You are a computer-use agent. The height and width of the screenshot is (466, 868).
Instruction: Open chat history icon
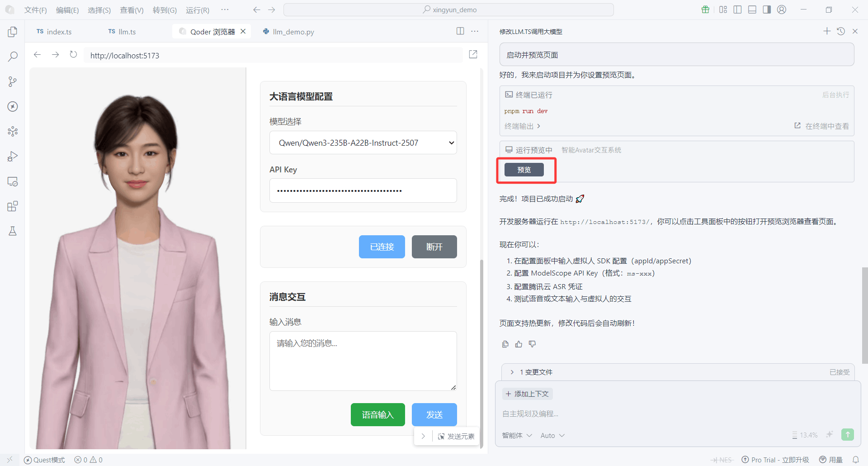[841, 31]
